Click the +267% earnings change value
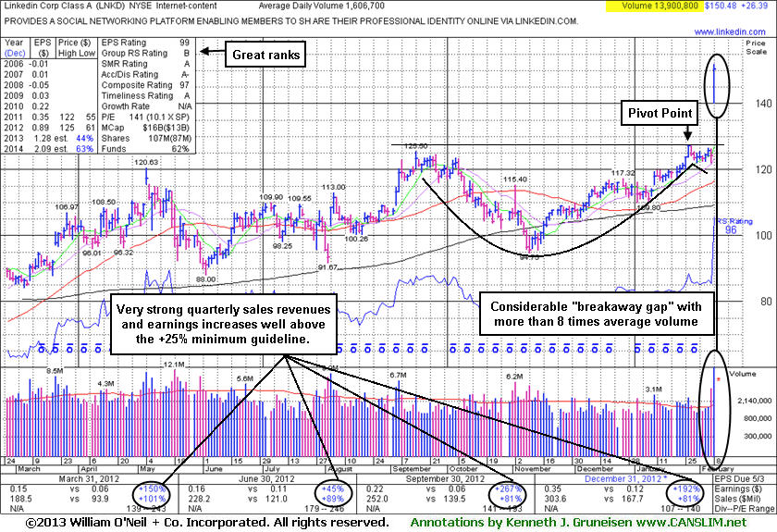777x532 pixels. 509,489
